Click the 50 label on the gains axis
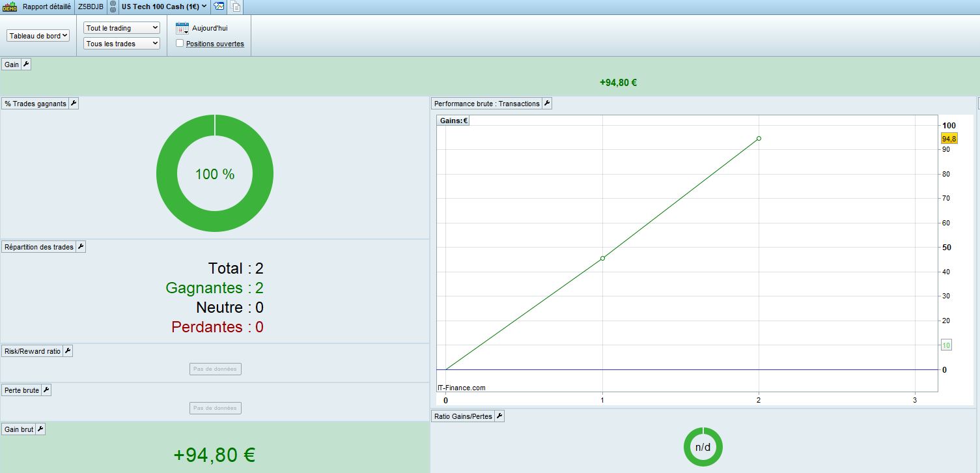Viewport: 980px width, 473px height. click(947, 248)
